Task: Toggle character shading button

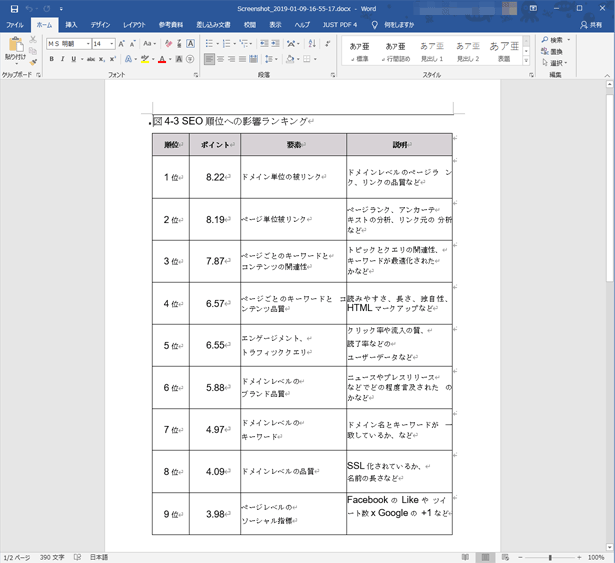Action: (179, 59)
